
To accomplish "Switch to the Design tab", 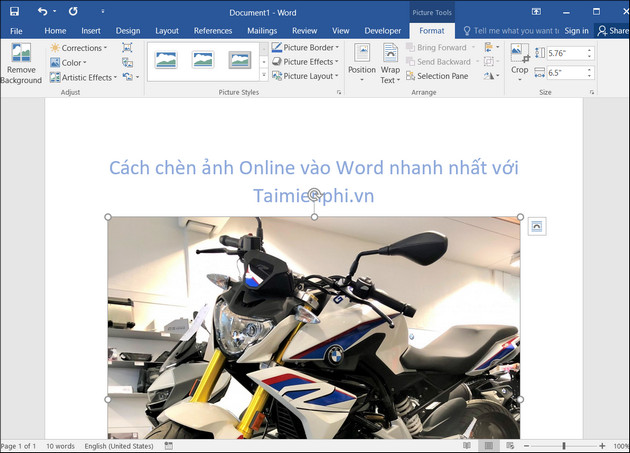I will pyautogui.click(x=128, y=31).
